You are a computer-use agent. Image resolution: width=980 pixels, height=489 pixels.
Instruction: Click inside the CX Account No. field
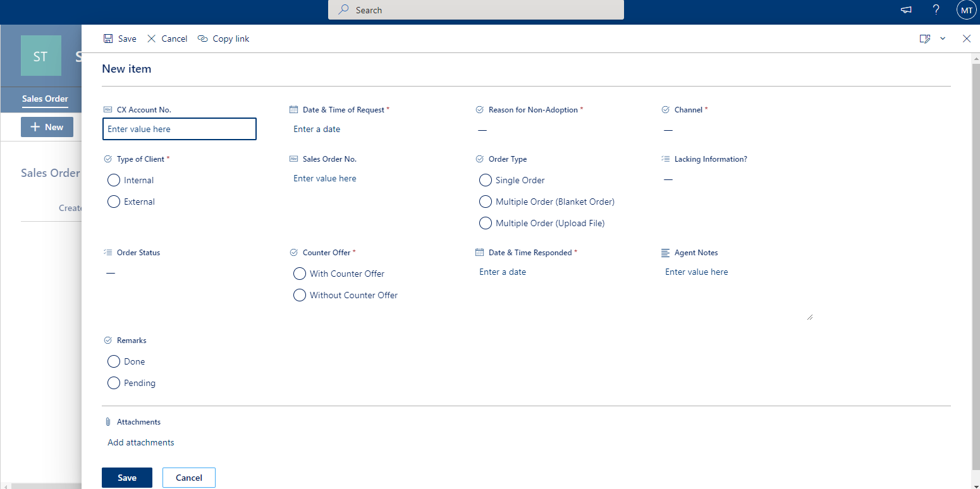click(179, 129)
